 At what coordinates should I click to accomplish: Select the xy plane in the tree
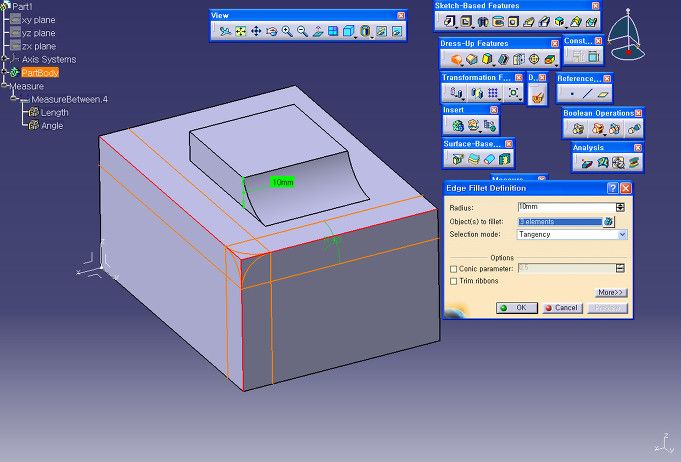point(33,20)
